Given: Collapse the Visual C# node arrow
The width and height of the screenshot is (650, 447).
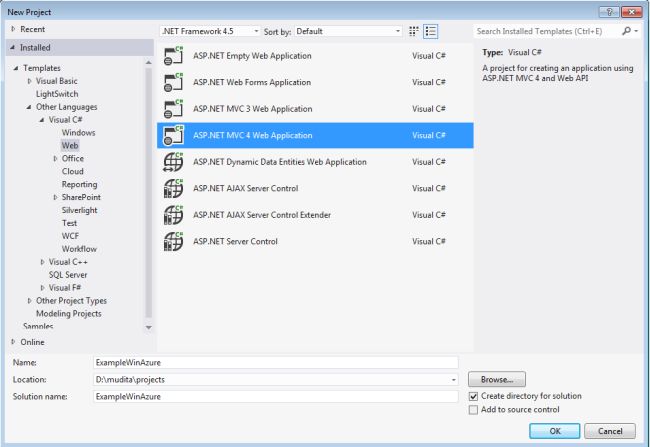Looking at the screenshot, I should pos(42,120).
